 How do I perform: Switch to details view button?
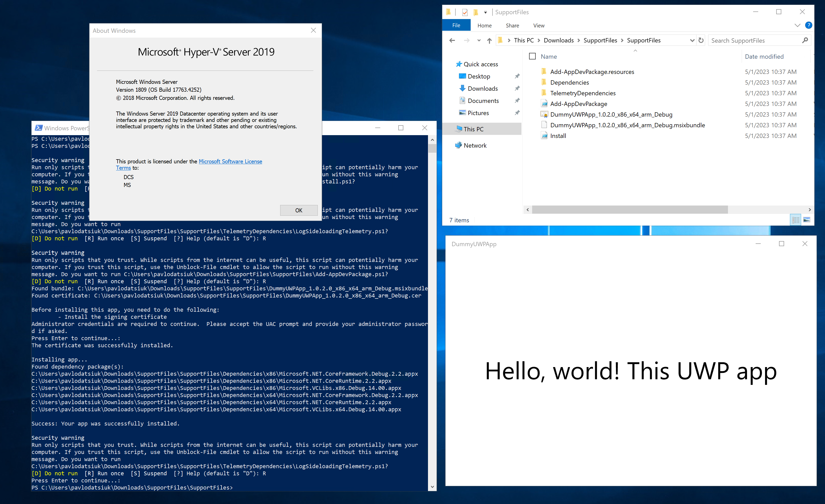coord(796,220)
